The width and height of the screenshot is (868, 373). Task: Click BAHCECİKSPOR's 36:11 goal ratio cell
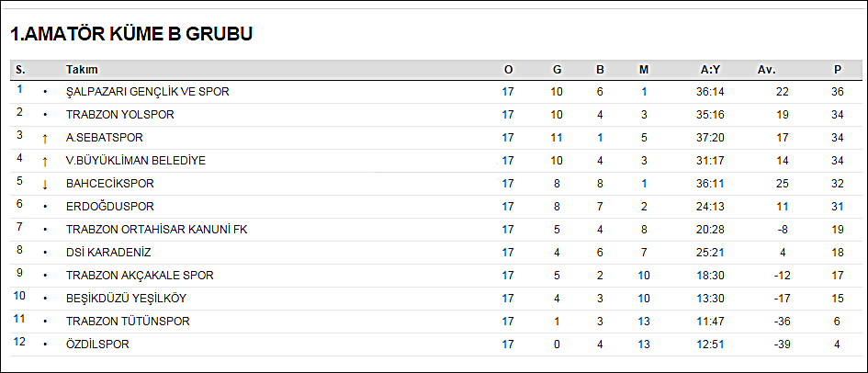tap(710, 184)
